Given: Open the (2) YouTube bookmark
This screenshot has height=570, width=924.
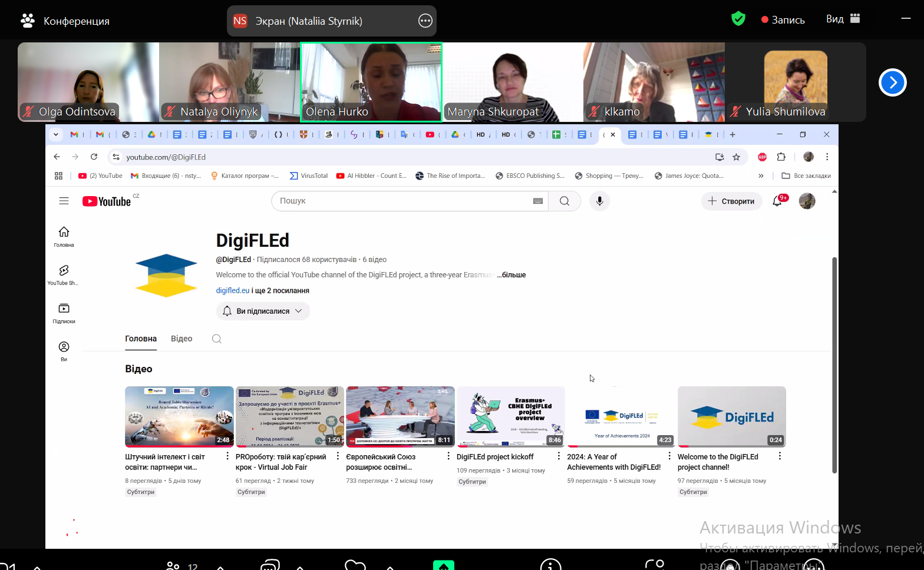Looking at the screenshot, I should 100,175.
